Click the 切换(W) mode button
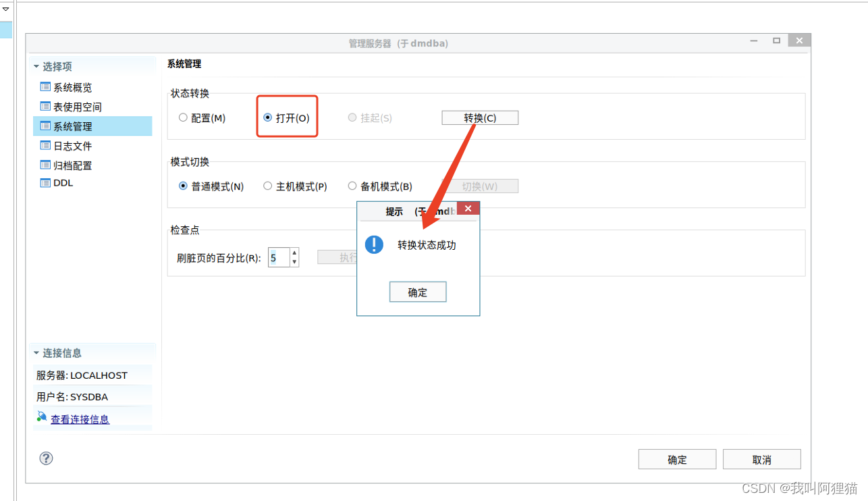This screenshot has width=868, height=501. click(480, 186)
